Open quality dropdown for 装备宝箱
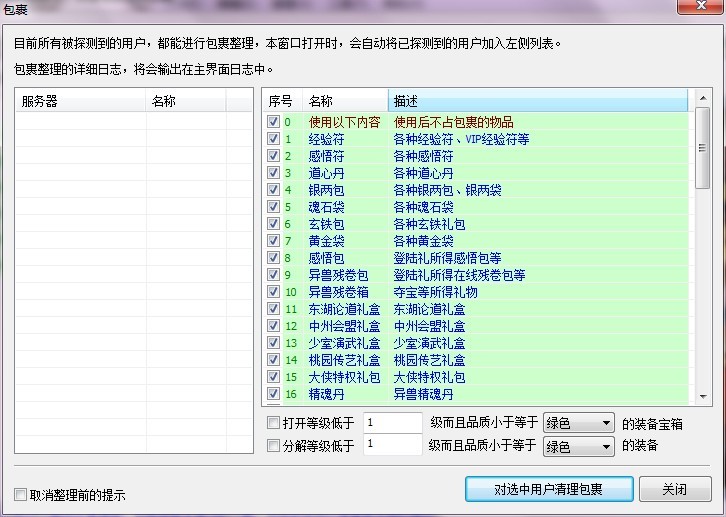This screenshot has width=726, height=517. 578,423
